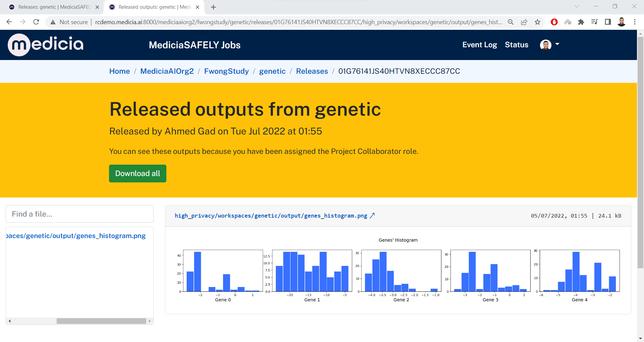Open the MediciaAIOrg2 breadcrumb
644x342 pixels.
pyautogui.click(x=167, y=71)
